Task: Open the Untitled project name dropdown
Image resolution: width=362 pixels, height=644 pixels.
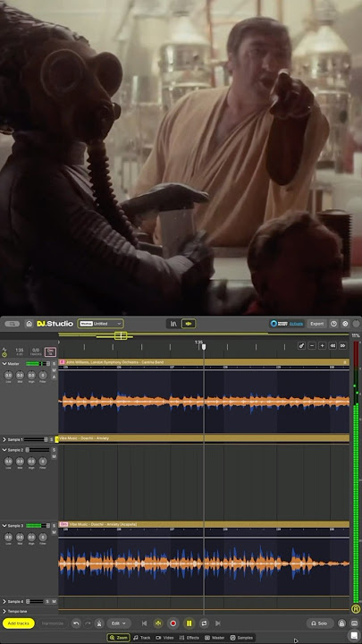Action: pyautogui.click(x=100, y=324)
